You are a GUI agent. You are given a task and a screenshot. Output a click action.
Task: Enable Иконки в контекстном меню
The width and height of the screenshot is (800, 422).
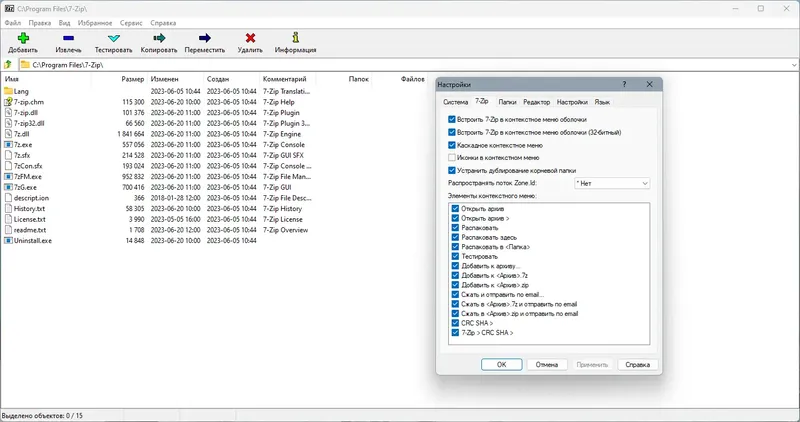tap(452, 158)
